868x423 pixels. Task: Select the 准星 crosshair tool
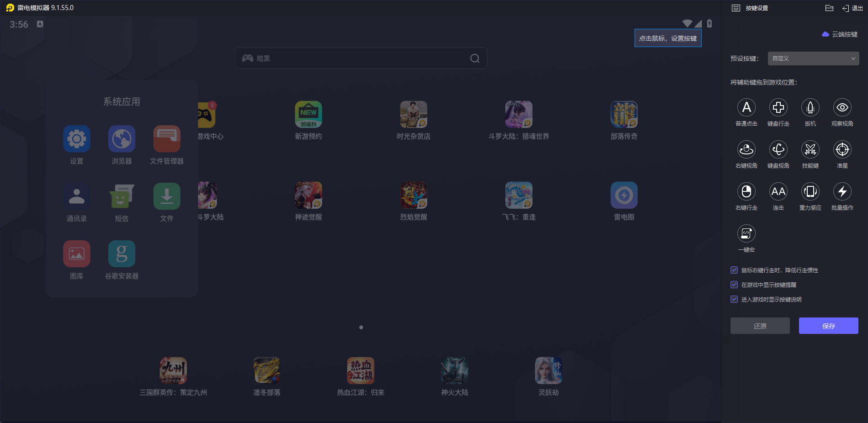coord(842,150)
